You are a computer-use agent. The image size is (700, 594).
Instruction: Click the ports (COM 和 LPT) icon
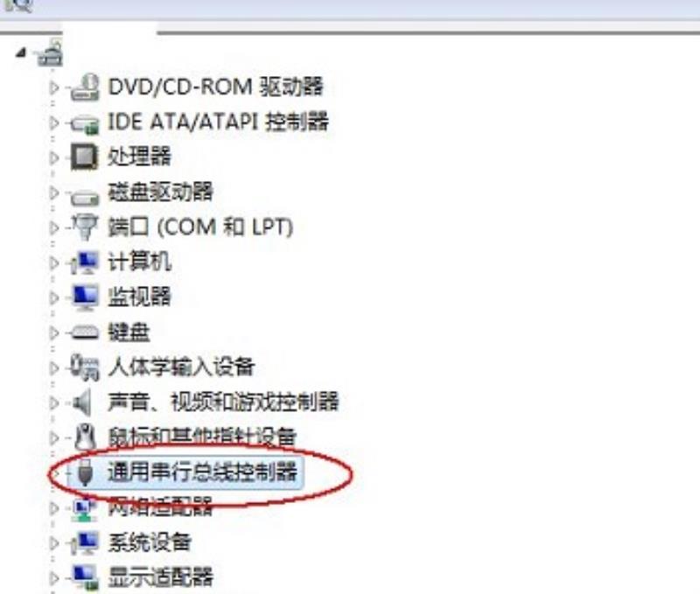click(85, 227)
